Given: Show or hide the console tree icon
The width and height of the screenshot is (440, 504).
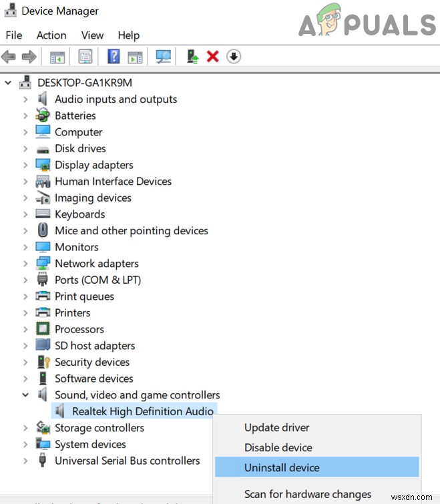Looking at the screenshot, I should [57, 57].
